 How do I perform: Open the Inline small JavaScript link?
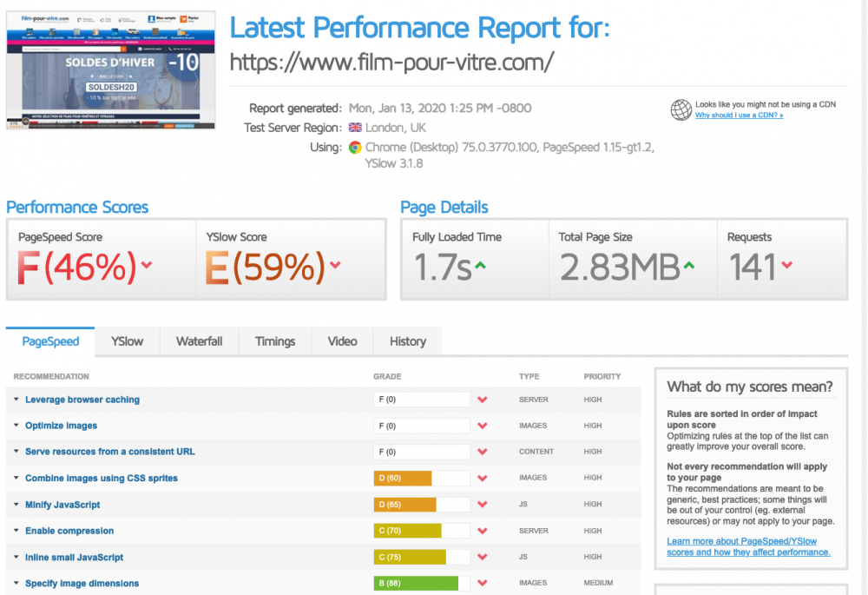[x=74, y=558]
